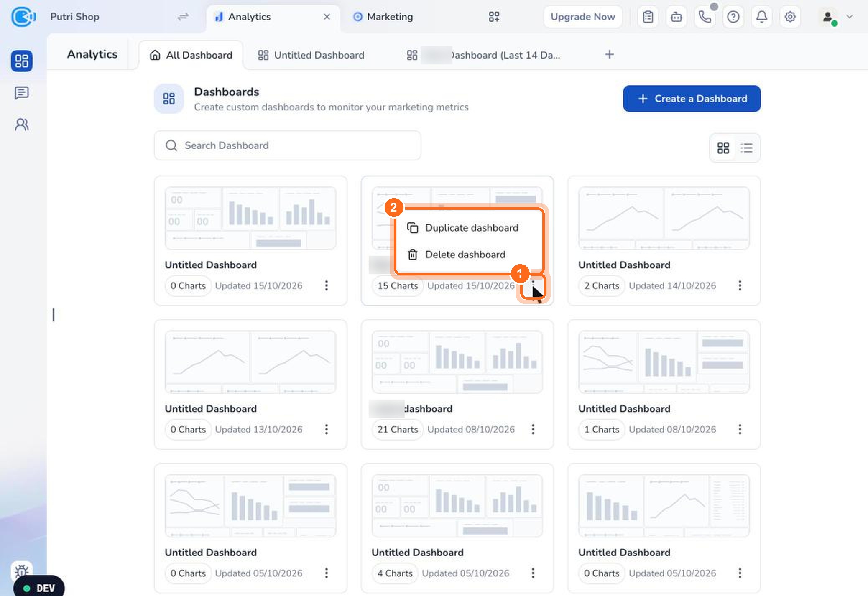Click Create a Dashboard button
This screenshot has height=596, width=868.
click(692, 99)
